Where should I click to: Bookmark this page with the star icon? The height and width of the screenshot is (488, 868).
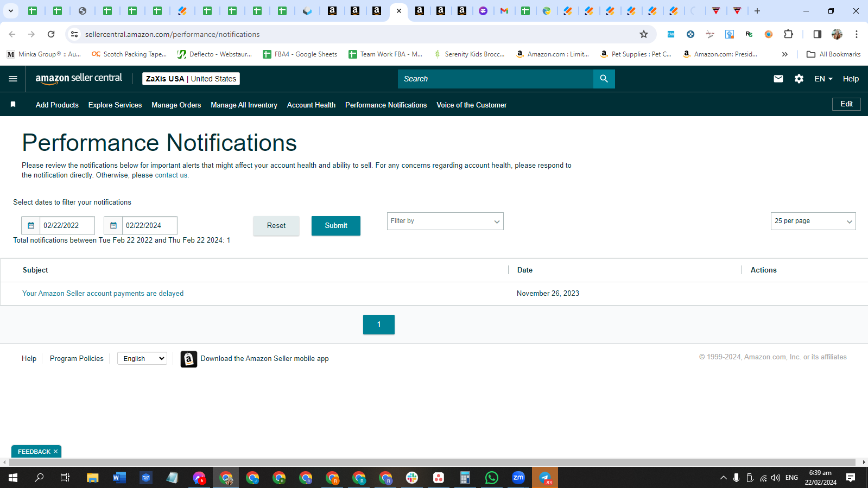pyautogui.click(x=644, y=34)
